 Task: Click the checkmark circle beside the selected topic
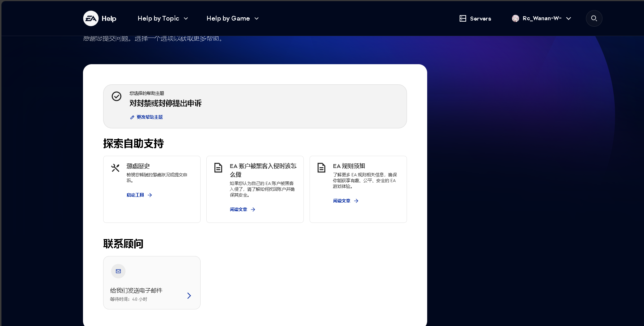click(117, 96)
